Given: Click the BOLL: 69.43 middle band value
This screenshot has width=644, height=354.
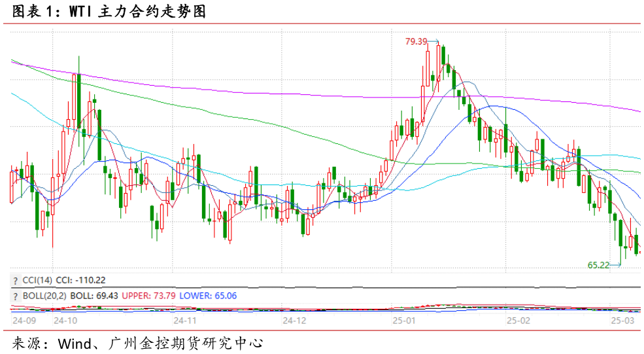Looking at the screenshot, I should [x=91, y=296].
